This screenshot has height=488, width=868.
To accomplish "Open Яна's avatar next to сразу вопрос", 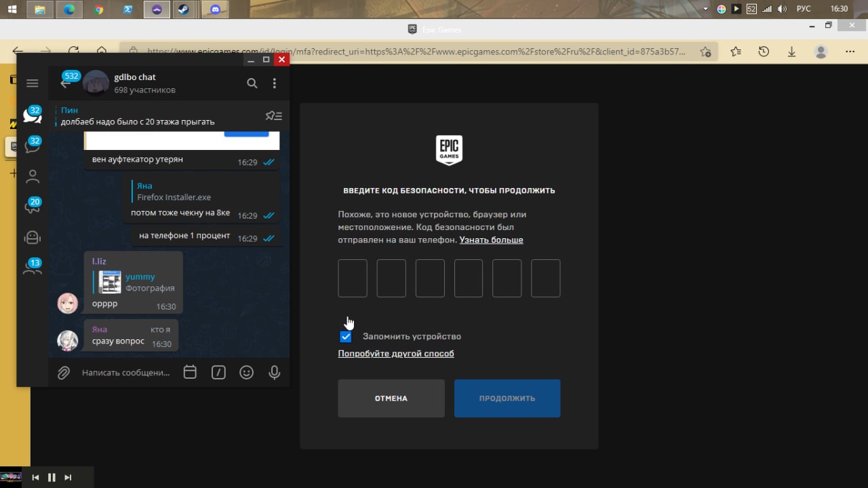I will 68,341.
